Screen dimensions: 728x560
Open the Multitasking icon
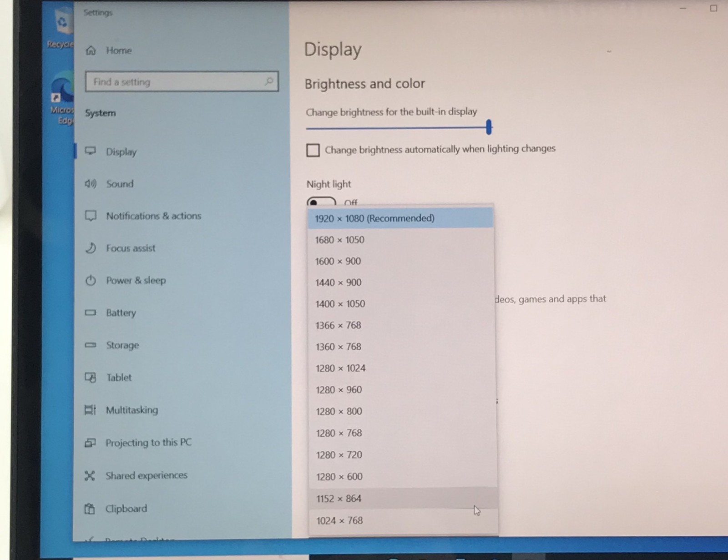(x=90, y=410)
